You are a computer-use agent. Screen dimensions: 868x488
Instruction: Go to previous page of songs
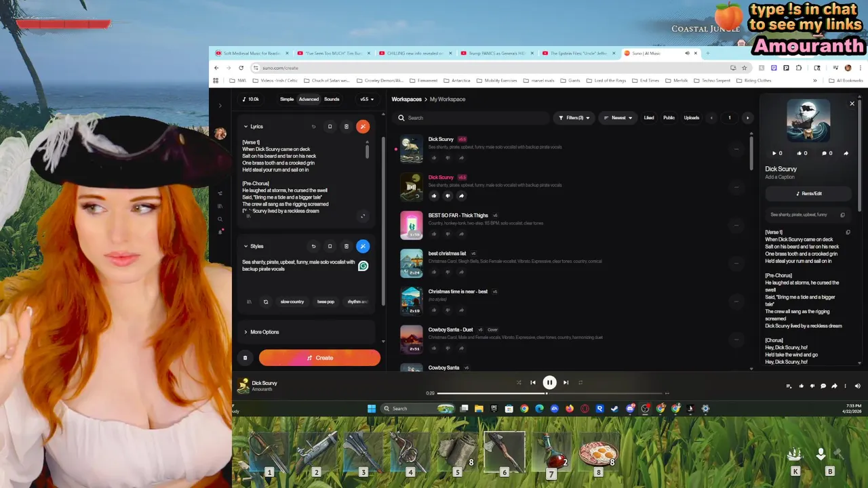711,118
